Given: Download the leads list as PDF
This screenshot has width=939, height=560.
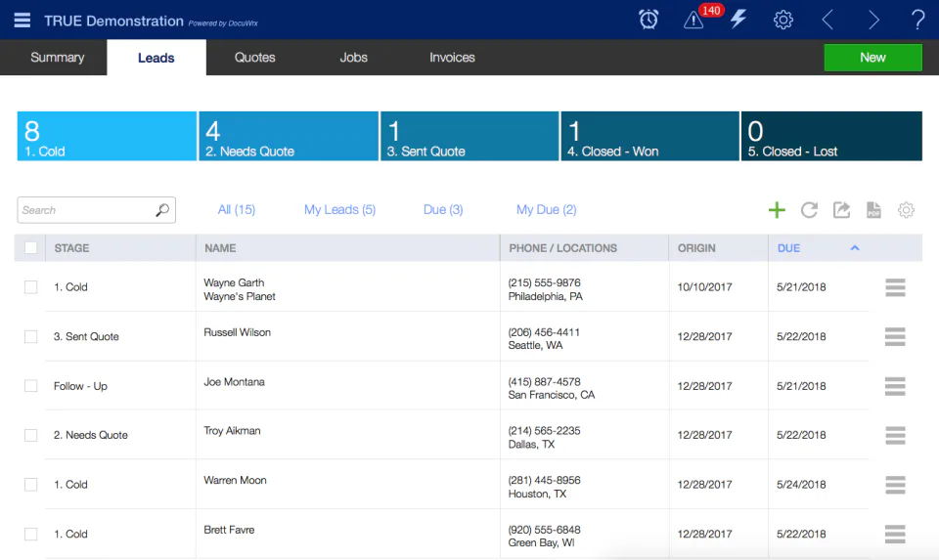Looking at the screenshot, I should (x=873, y=210).
